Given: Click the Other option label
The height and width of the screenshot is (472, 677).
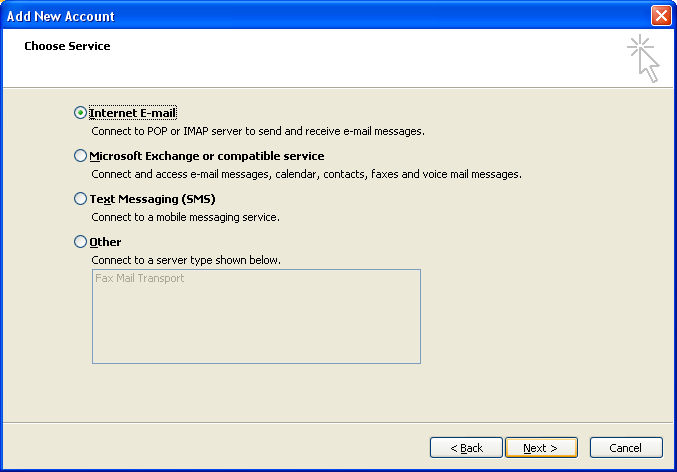Looking at the screenshot, I should pos(105,242).
